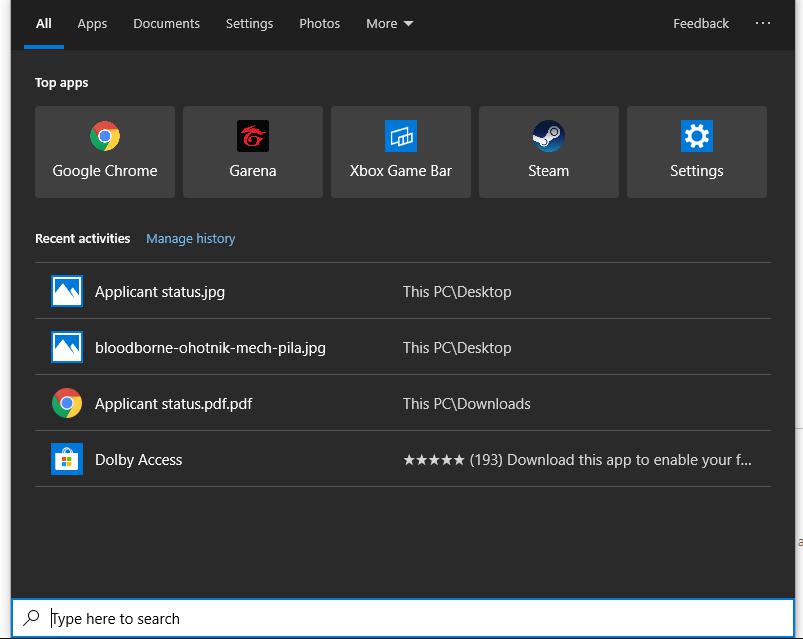Click the Chrome icon next to Applicant status.pdf.pdf
This screenshot has height=639, width=803.
pyautogui.click(x=66, y=403)
